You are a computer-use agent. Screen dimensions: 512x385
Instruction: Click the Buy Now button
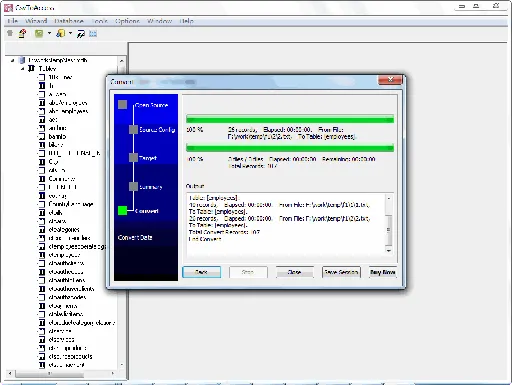pos(383,272)
